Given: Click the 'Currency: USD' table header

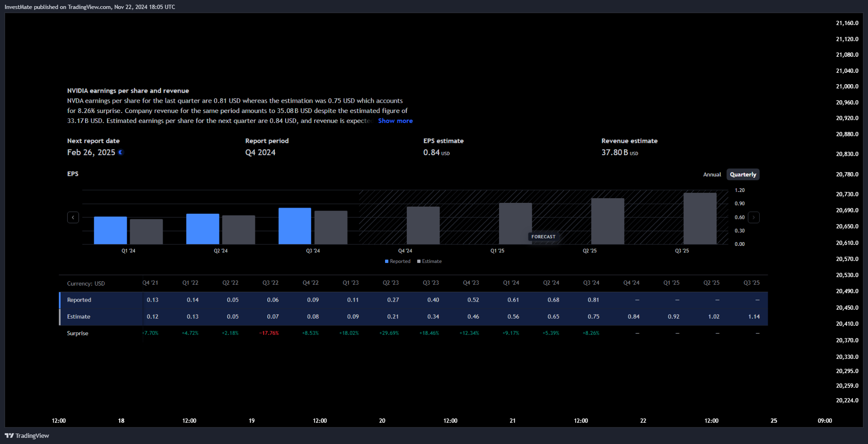Looking at the screenshot, I should coord(86,284).
